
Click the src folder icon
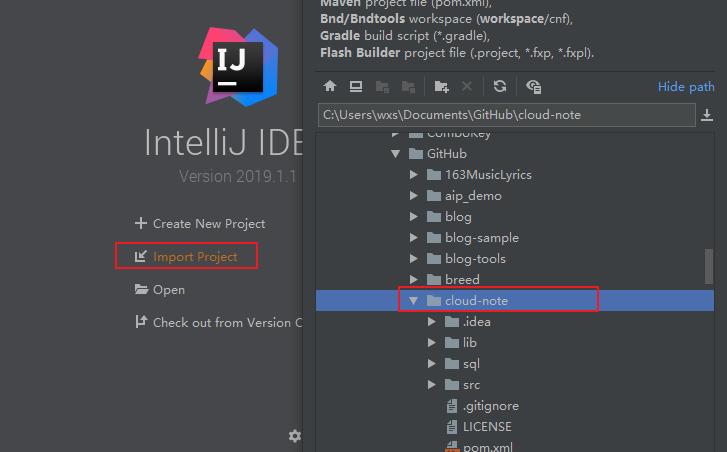point(452,385)
